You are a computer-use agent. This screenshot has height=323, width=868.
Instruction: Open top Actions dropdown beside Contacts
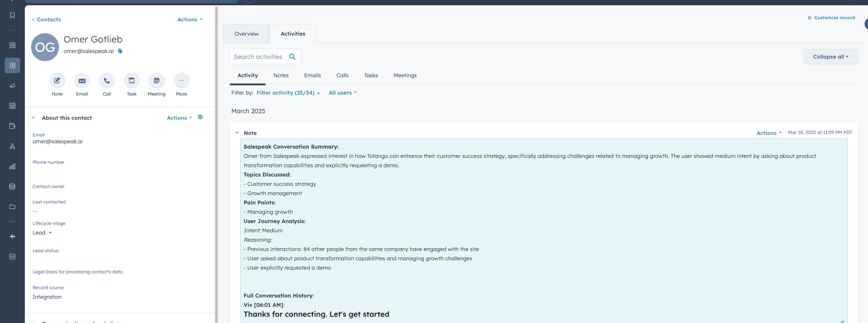point(190,19)
